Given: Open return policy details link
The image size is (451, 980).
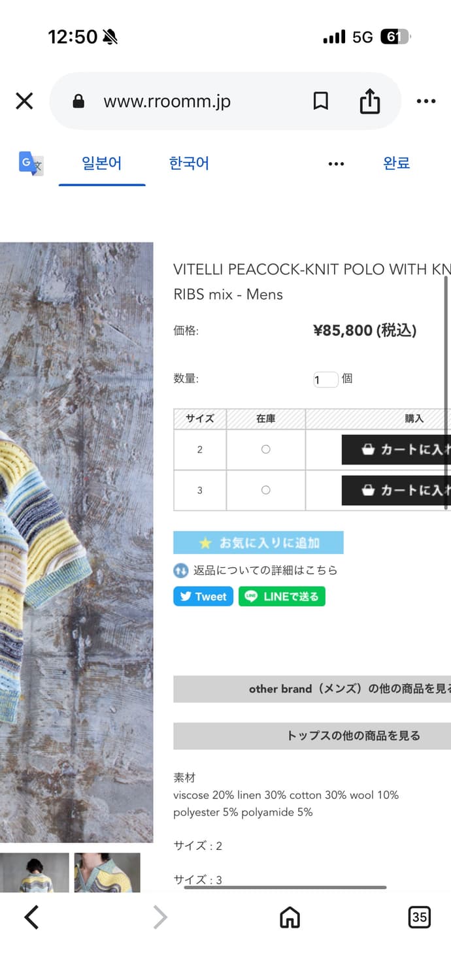Looking at the screenshot, I should point(256,570).
